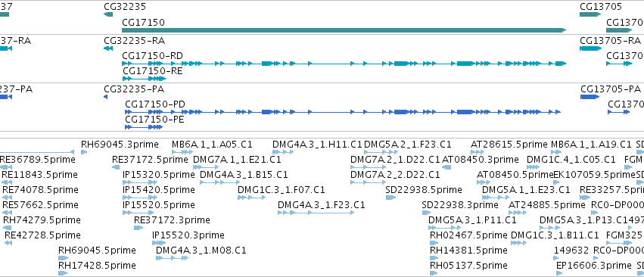Click the DMG5A.1_1.E23.C1 label
This screenshot has width=644, height=277.
point(526,190)
